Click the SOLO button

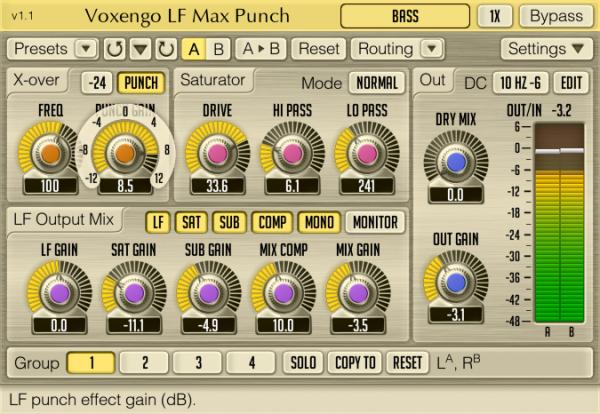(303, 363)
